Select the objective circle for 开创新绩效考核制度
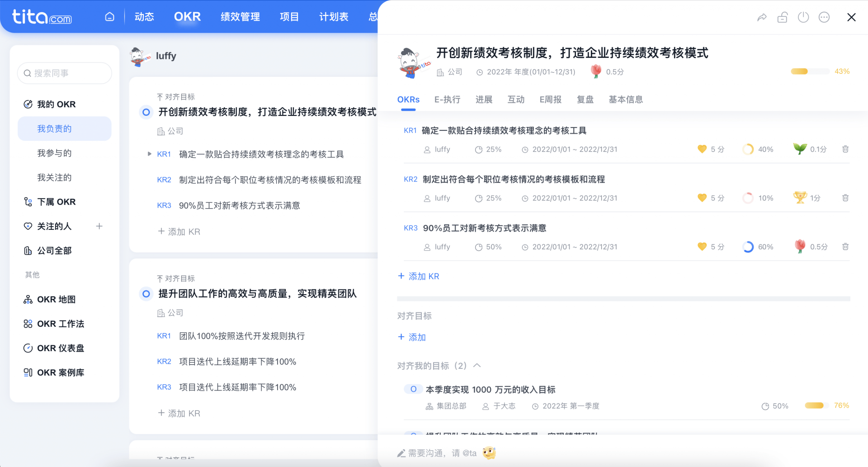 [x=146, y=112]
